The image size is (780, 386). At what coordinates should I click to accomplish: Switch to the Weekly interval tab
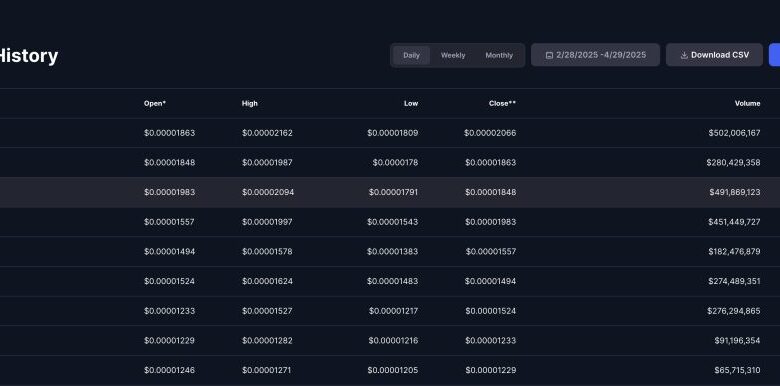[x=453, y=55]
